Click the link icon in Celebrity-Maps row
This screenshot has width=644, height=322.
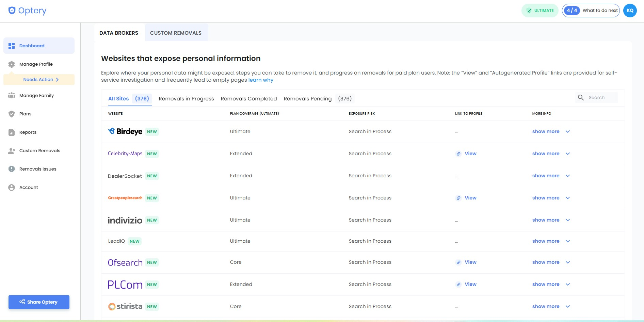pos(458,154)
